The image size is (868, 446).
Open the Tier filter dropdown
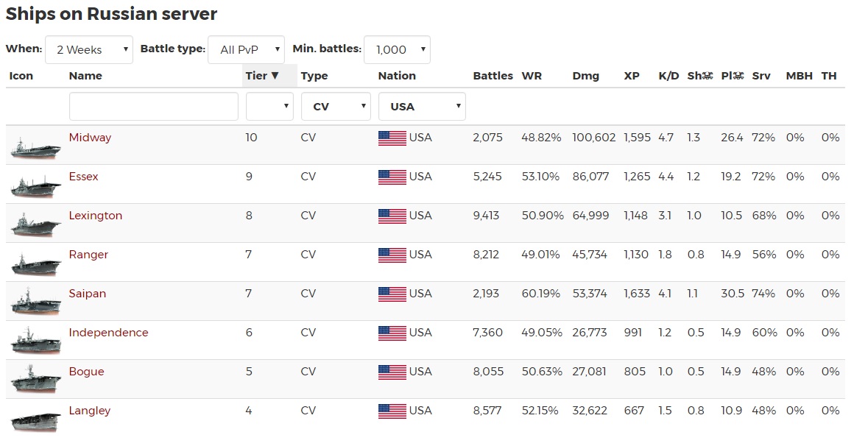pyautogui.click(x=269, y=107)
